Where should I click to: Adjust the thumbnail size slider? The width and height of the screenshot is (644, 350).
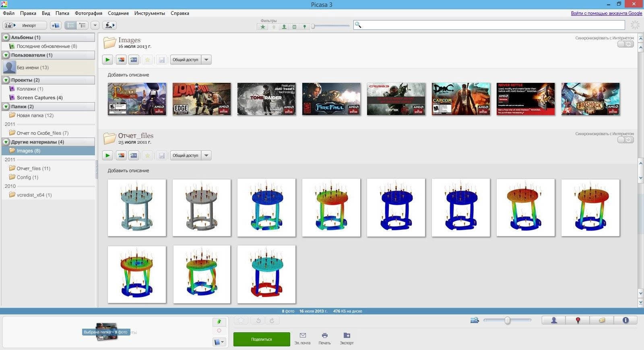pyautogui.click(x=508, y=320)
